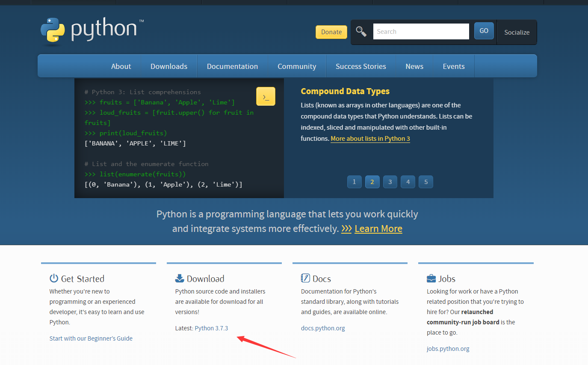Click the Python 3.7.3 download link
Image resolution: width=588 pixels, height=365 pixels.
[211, 328]
